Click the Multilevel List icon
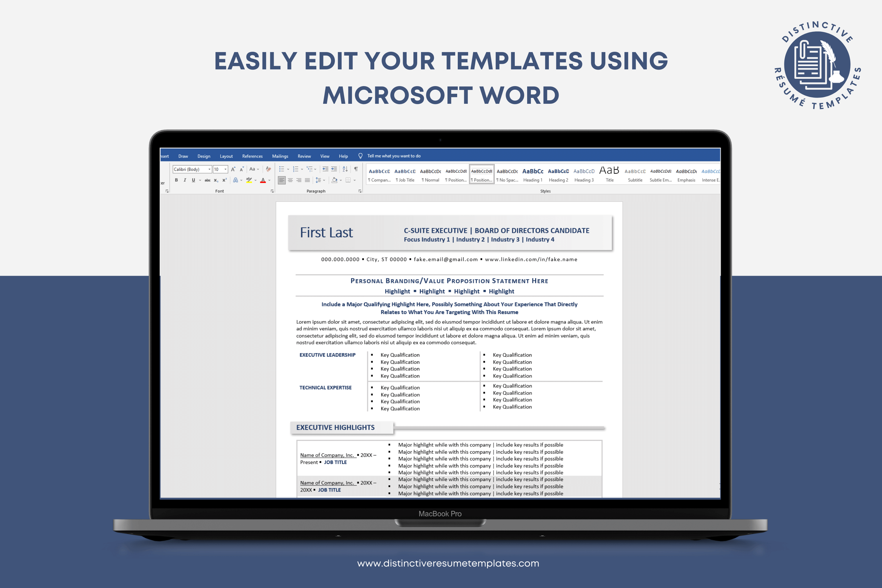The height and width of the screenshot is (588, 882). coord(309,169)
